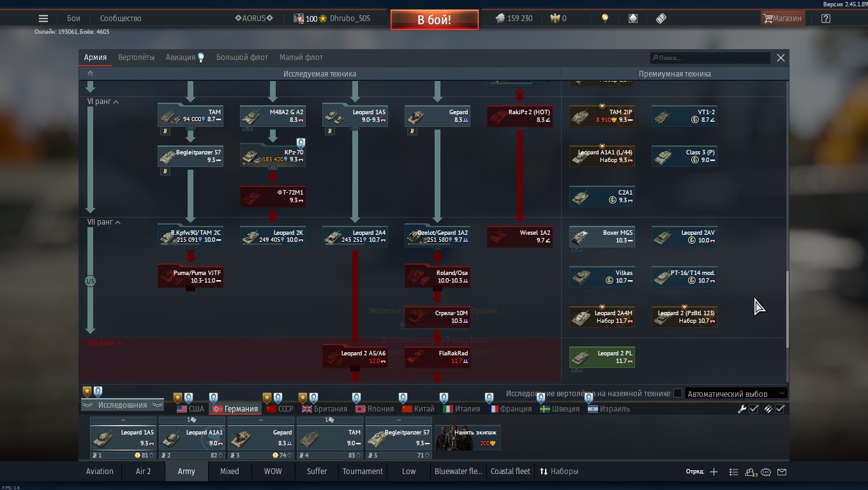The width and height of the screenshot is (868, 490).
Task: Click Нанять экипаж hire crew button
Action: (x=468, y=438)
